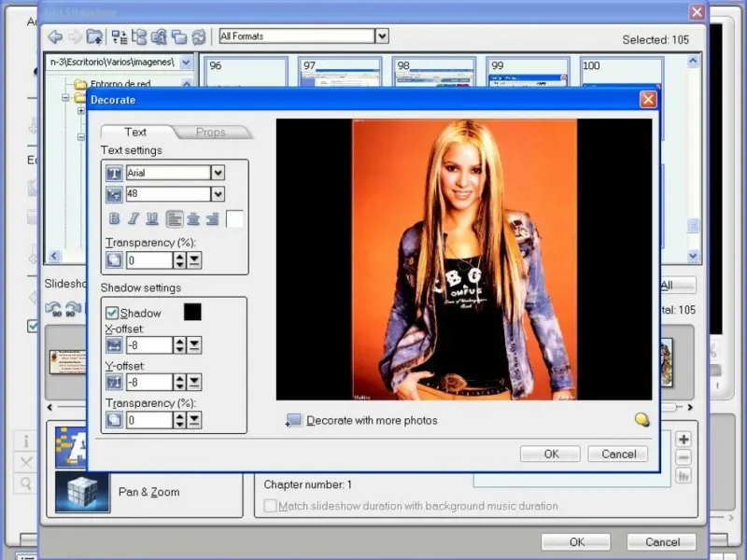Click the thumbnail list scroll-up arrow
The image size is (747, 560).
(693, 61)
